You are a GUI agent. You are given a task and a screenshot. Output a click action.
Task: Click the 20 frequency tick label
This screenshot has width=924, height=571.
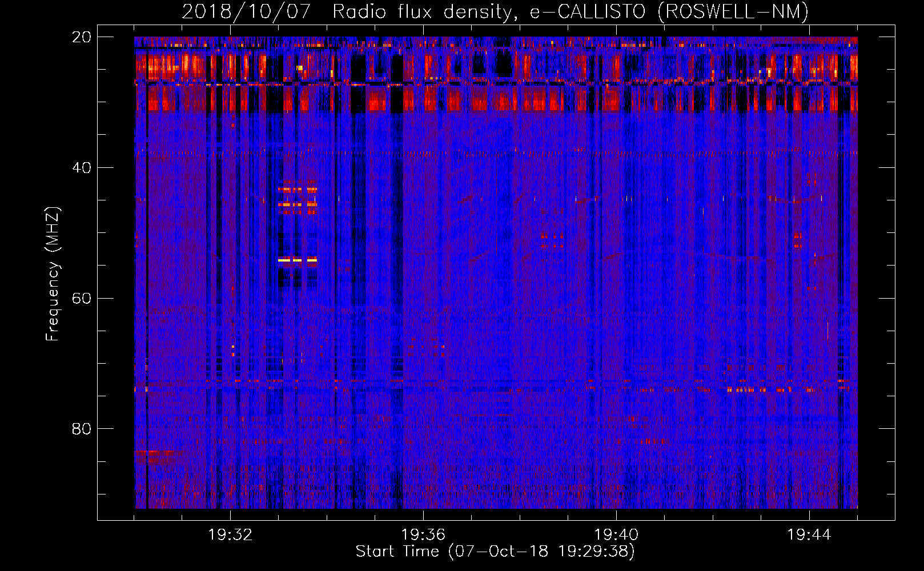pos(81,37)
